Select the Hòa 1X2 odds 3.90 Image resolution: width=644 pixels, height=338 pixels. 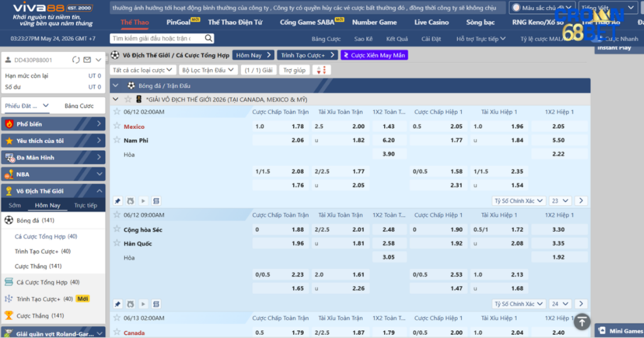click(x=389, y=154)
